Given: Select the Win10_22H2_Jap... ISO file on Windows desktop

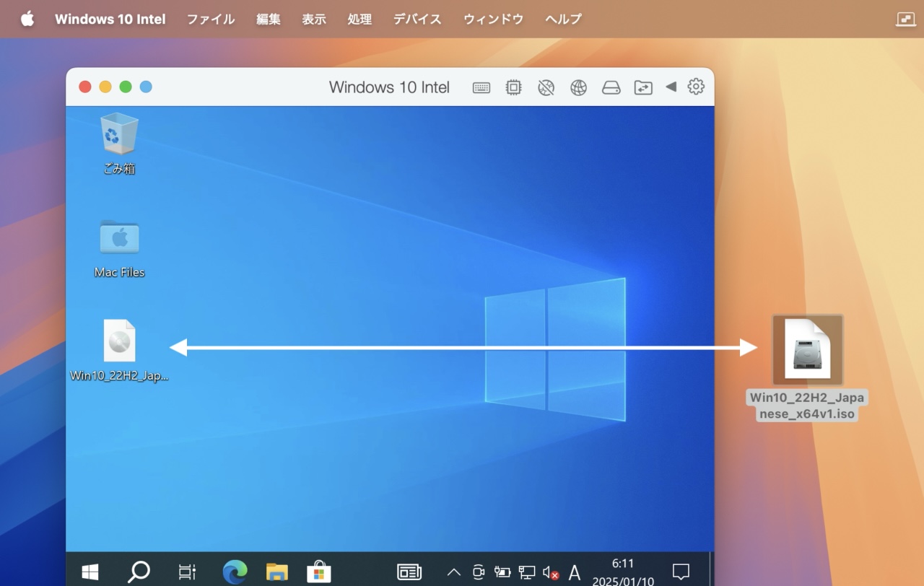Looking at the screenshot, I should 119,350.
